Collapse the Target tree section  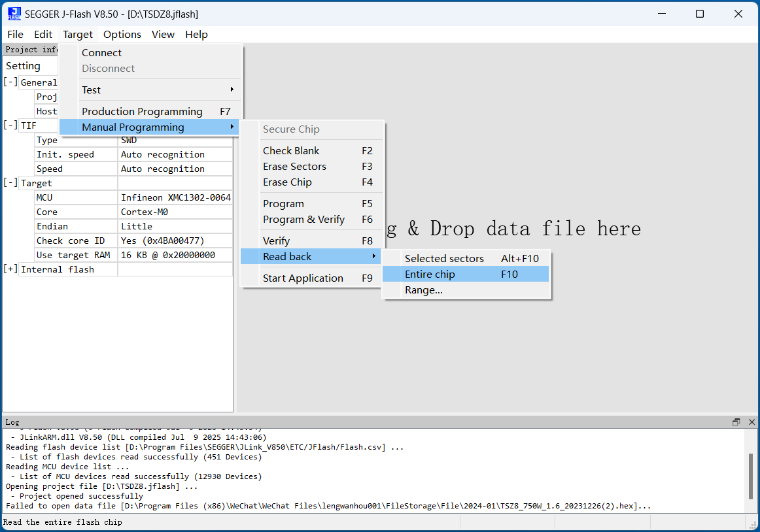point(10,182)
